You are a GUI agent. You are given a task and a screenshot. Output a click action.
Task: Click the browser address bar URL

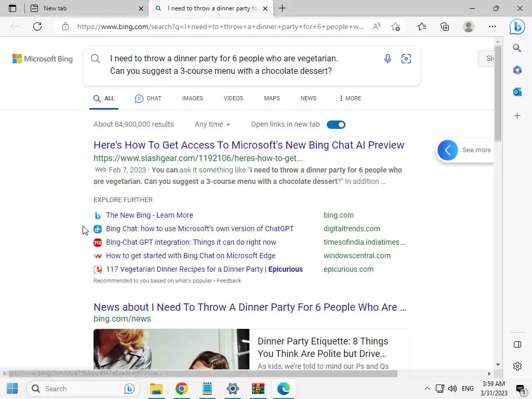[x=220, y=27]
